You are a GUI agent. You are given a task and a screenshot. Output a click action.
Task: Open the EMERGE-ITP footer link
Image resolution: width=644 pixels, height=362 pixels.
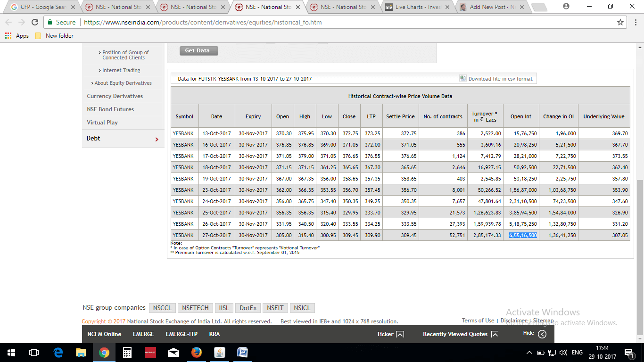tap(182, 334)
